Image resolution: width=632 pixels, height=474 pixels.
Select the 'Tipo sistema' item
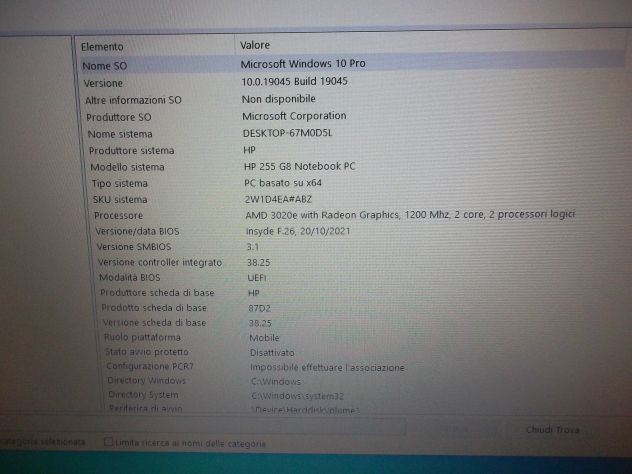click(119, 183)
